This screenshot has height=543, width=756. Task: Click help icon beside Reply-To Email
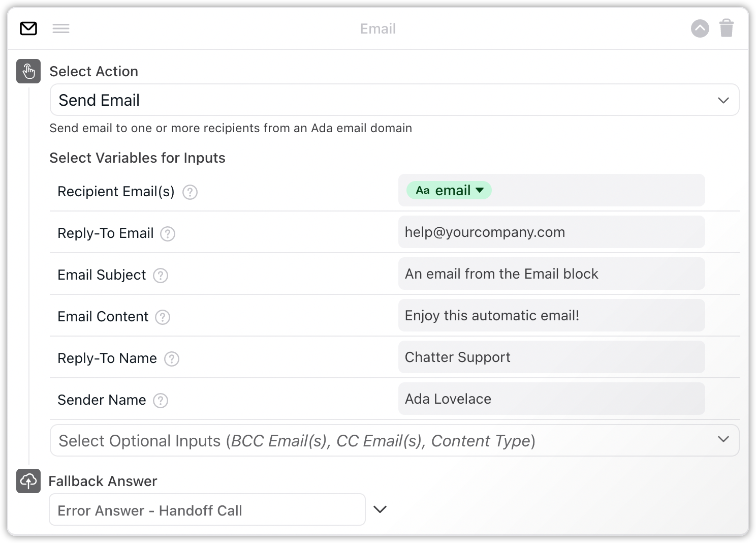point(168,234)
